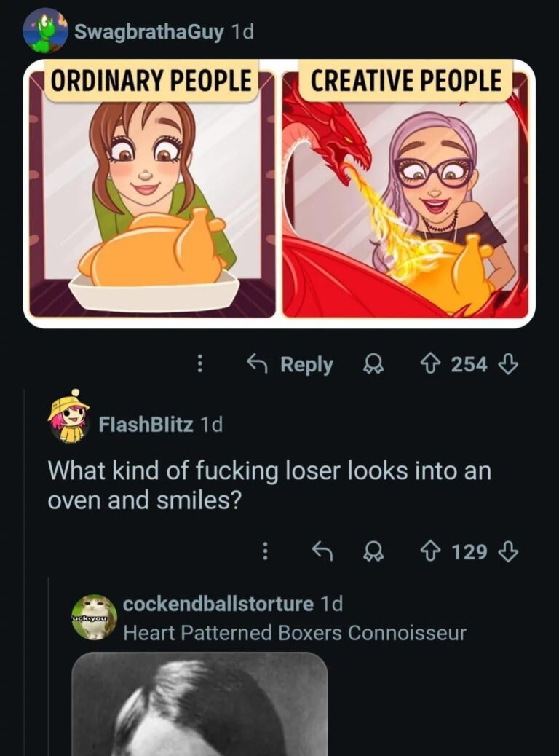
Task: Open SwagbrathaGuy's profile avatar
Action: coord(47,29)
